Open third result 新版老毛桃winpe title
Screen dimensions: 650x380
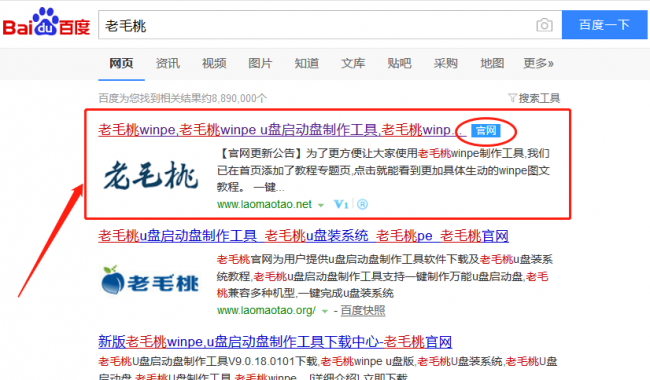[x=275, y=342]
